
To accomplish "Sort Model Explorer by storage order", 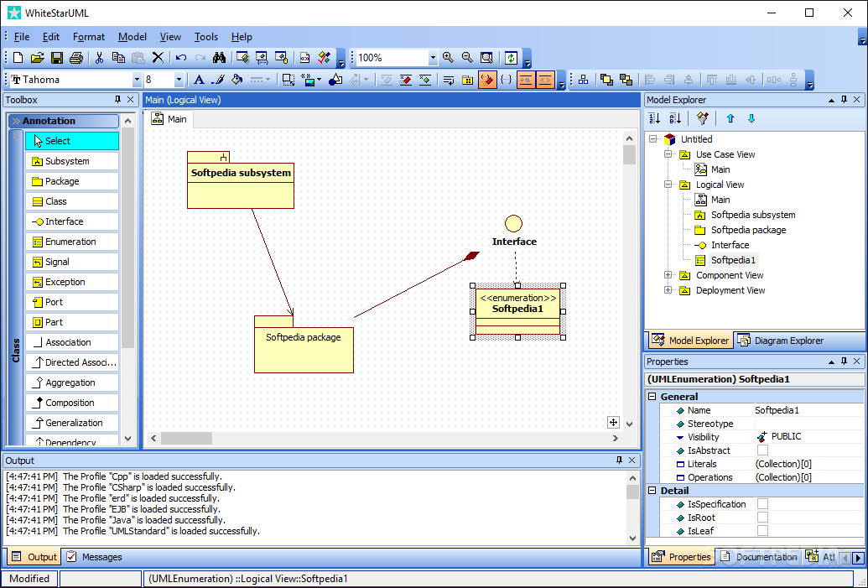I will point(655,118).
